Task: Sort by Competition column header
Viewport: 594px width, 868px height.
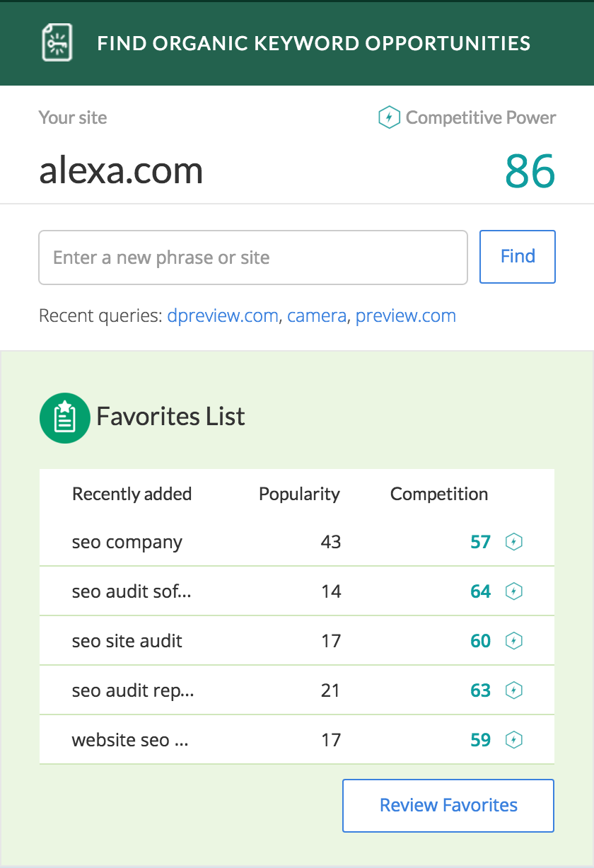Action: (438, 494)
